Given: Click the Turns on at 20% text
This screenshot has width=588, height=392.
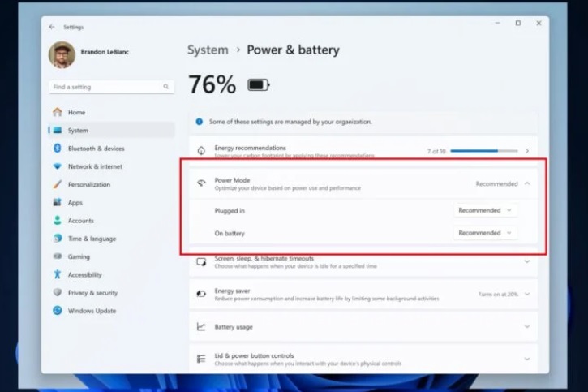Looking at the screenshot, I should (x=498, y=294).
